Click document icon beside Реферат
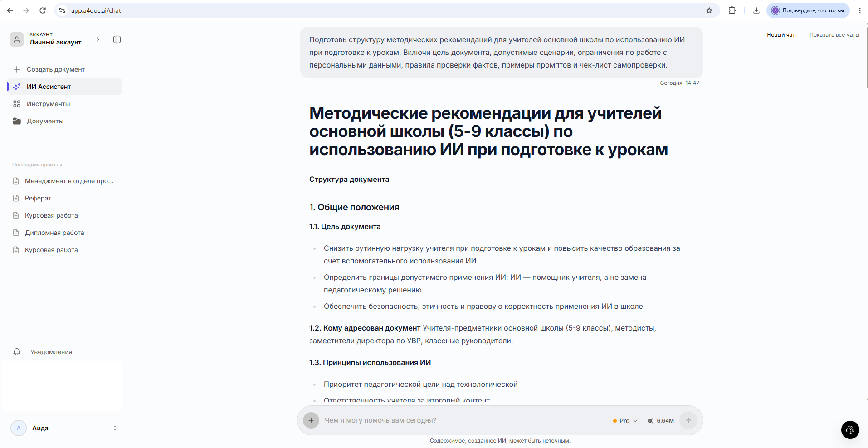868x448 pixels. tap(16, 198)
